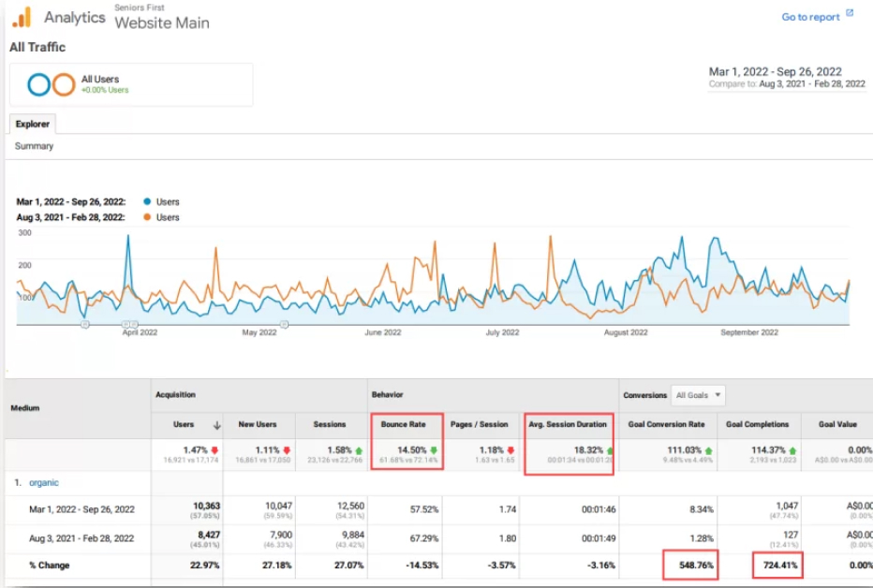Sort by the Pages / Session column header
Image resolution: width=873 pixels, height=588 pixels.
[x=480, y=424]
